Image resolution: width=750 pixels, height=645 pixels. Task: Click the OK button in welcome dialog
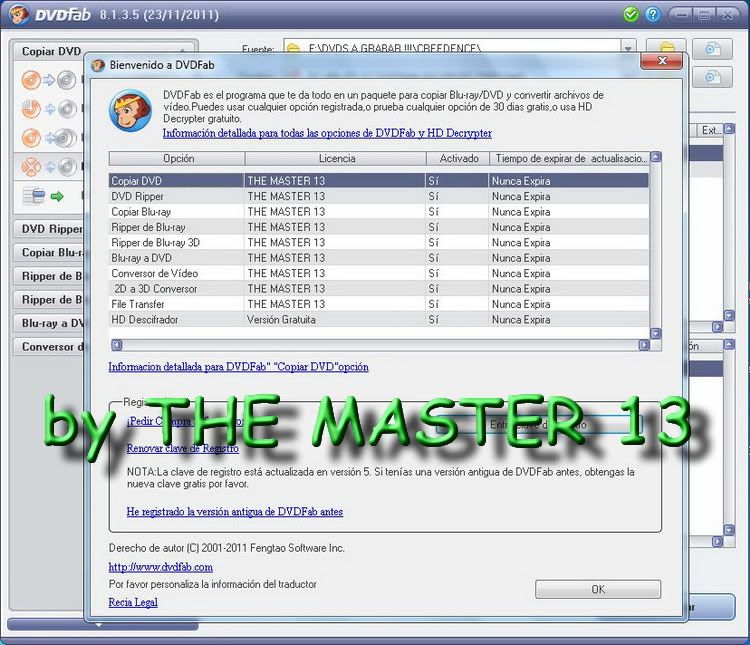coord(598,589)
